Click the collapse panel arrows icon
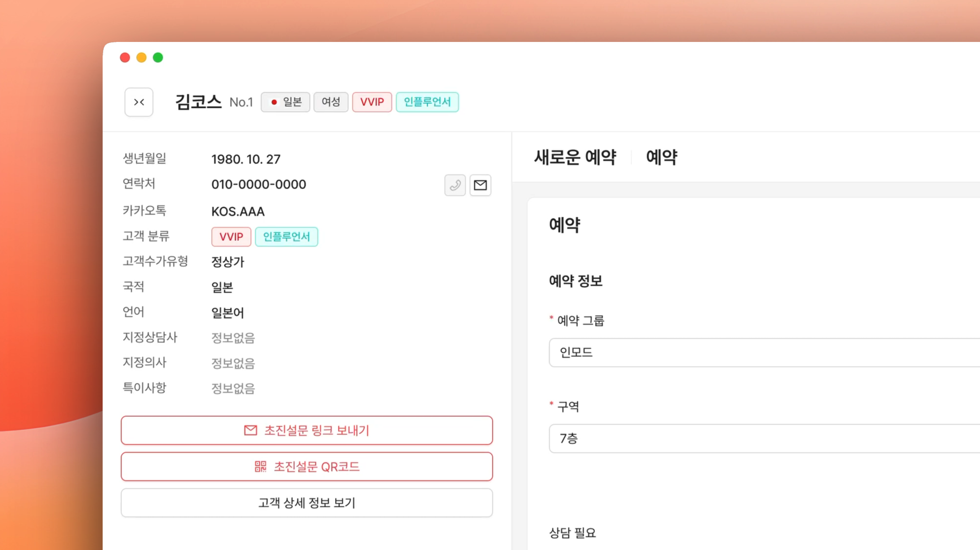980x550 pixels. (139, 102)
